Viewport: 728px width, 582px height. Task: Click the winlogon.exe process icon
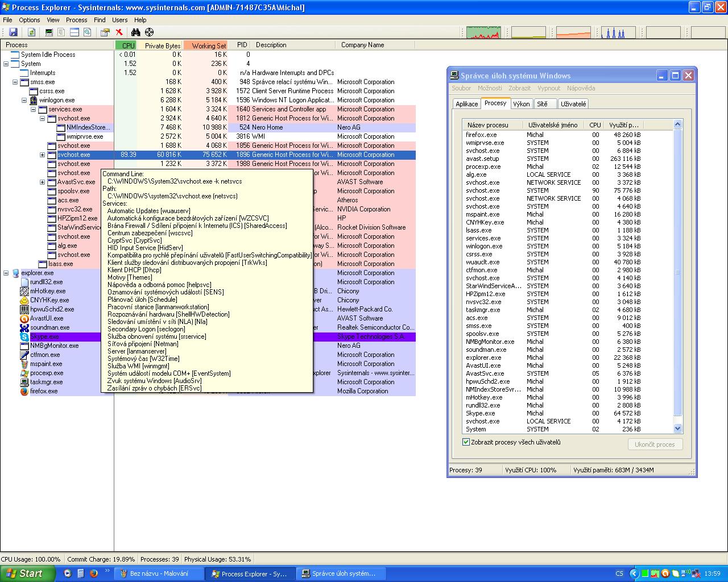(x=34, y=100)
